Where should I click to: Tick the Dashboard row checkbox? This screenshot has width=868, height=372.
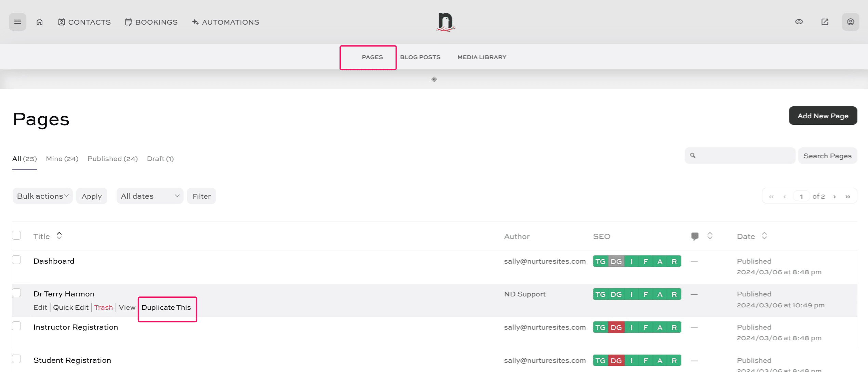tap(16, 260)
